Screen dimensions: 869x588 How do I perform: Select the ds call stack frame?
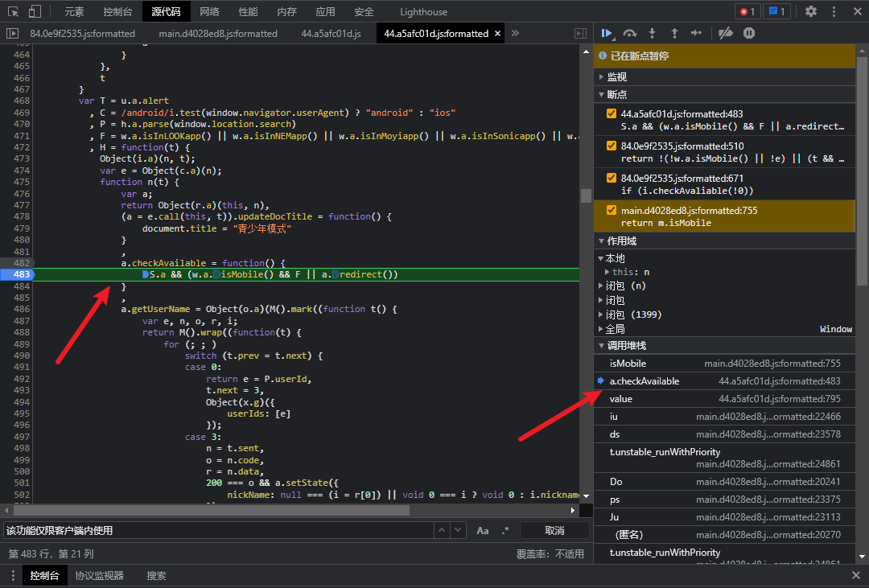click(x=724, y=434)
